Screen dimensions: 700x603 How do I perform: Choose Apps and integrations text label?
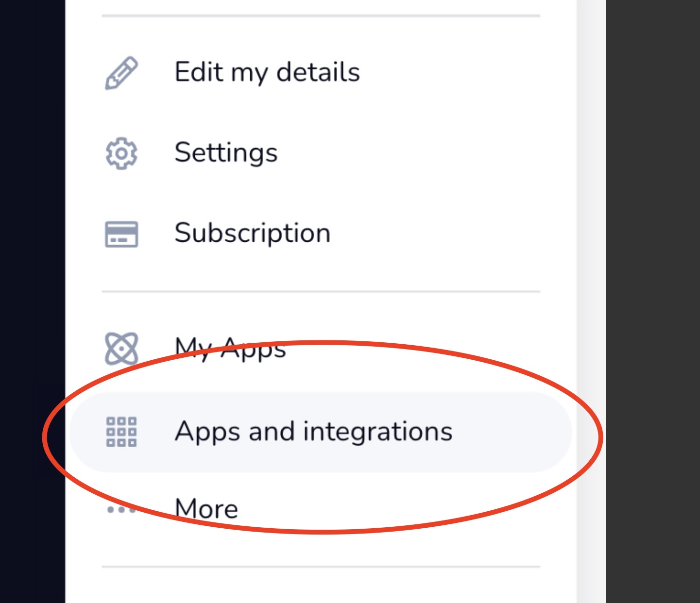pos(313,431)
